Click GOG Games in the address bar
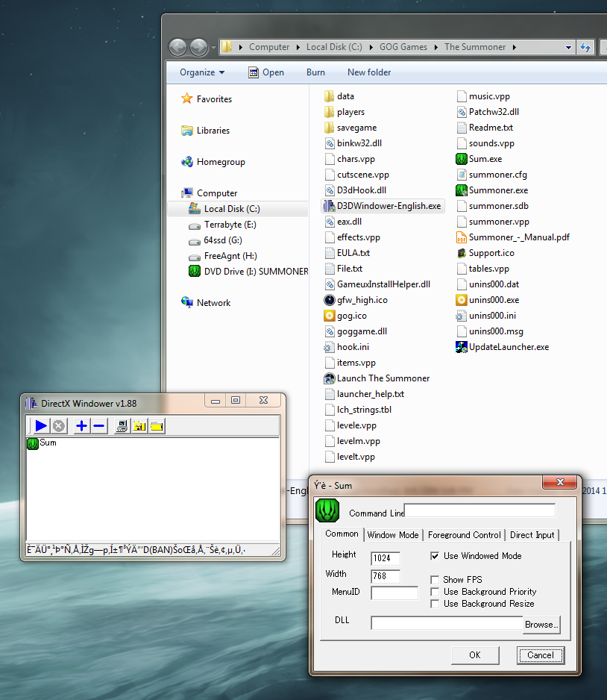The image size is (607, 700). click(x=403, y=47)
